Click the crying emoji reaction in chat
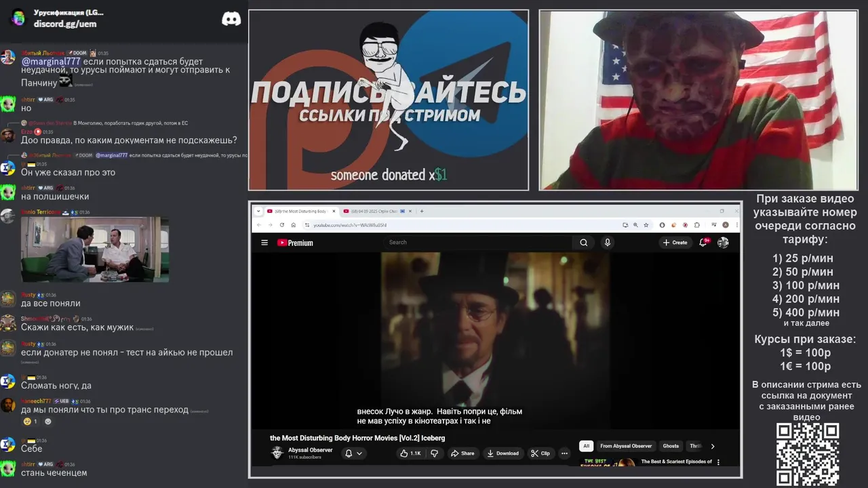 click(31, 422)
